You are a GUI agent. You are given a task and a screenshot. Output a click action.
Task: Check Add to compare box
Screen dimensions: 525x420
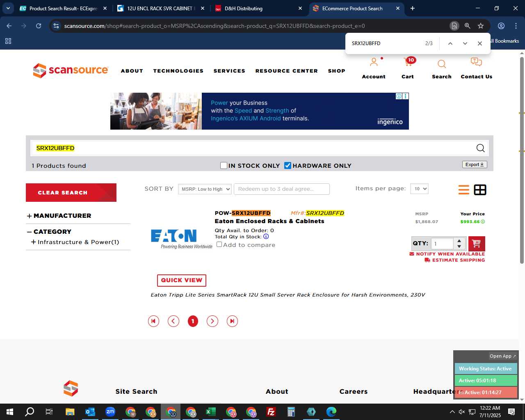click(219, 244)
